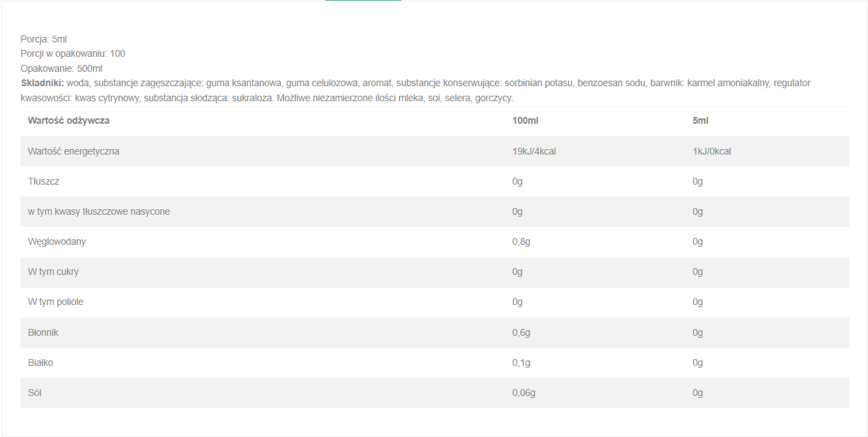Viewport: 868px width, 437px height.
Task: Select the W tym cukry row
Action: coord(435,272)
